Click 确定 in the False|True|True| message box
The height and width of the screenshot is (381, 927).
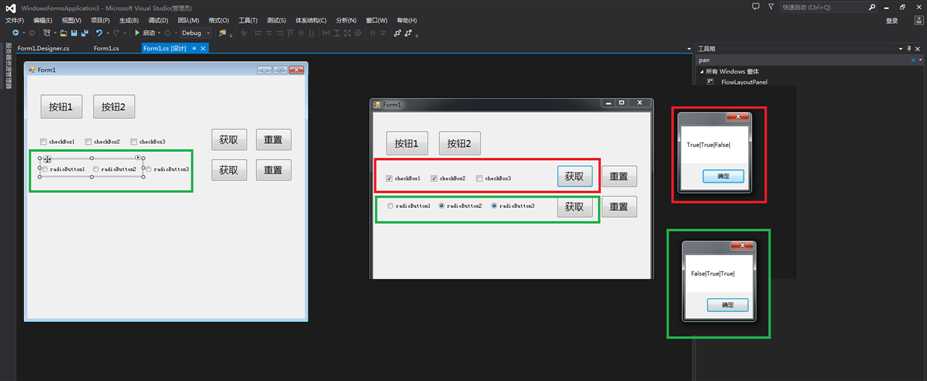pyautogui.click(x=727, y=305)
